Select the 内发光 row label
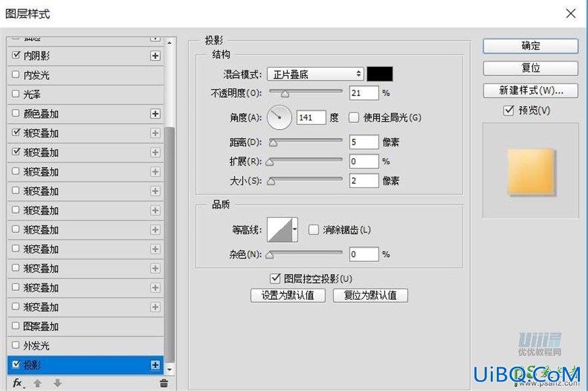This screenshot has height=391, width=588. tap(36, 75)
